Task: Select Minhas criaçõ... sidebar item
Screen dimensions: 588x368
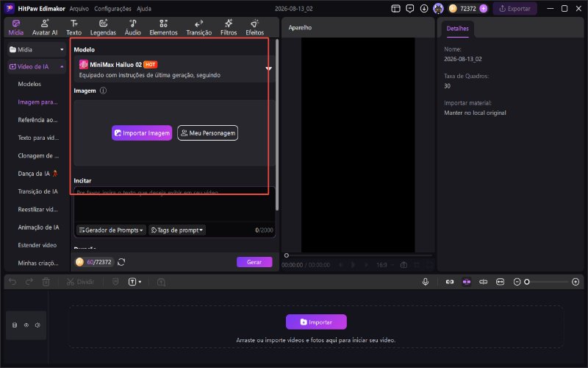Action: [38, 263]
